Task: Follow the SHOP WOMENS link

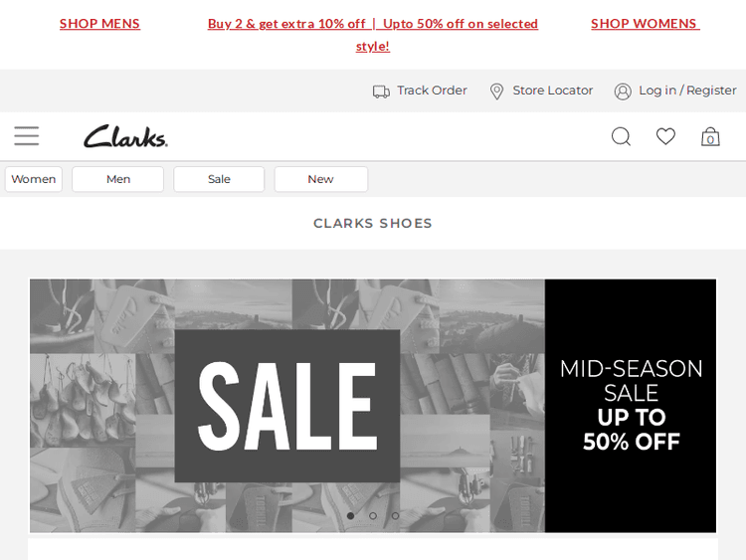Action: click(646, 24)
